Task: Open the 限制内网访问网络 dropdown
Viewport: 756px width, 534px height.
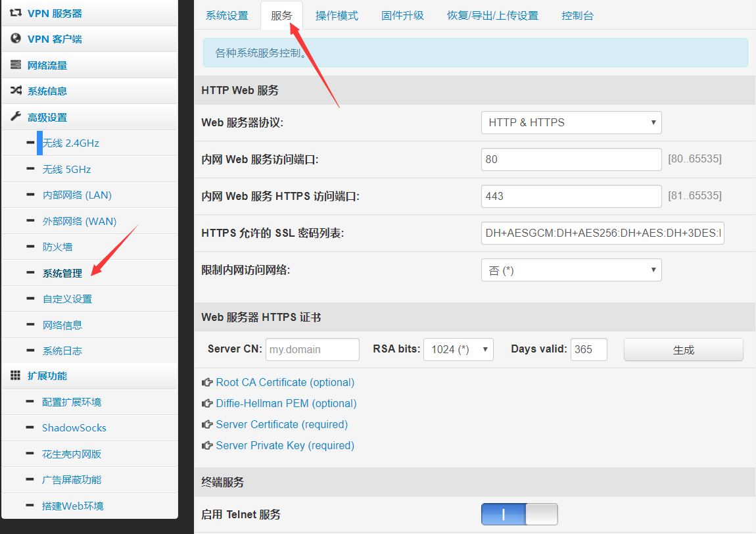Action: (571, 270)
